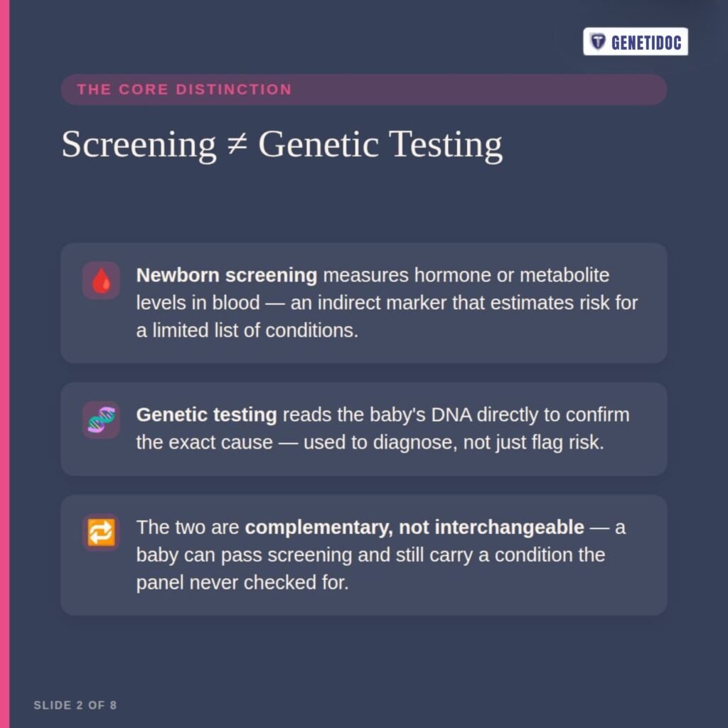Click the "SLIDE 2 OF 8" indicator
Screen dimensions: 728x728
point(75,705)
